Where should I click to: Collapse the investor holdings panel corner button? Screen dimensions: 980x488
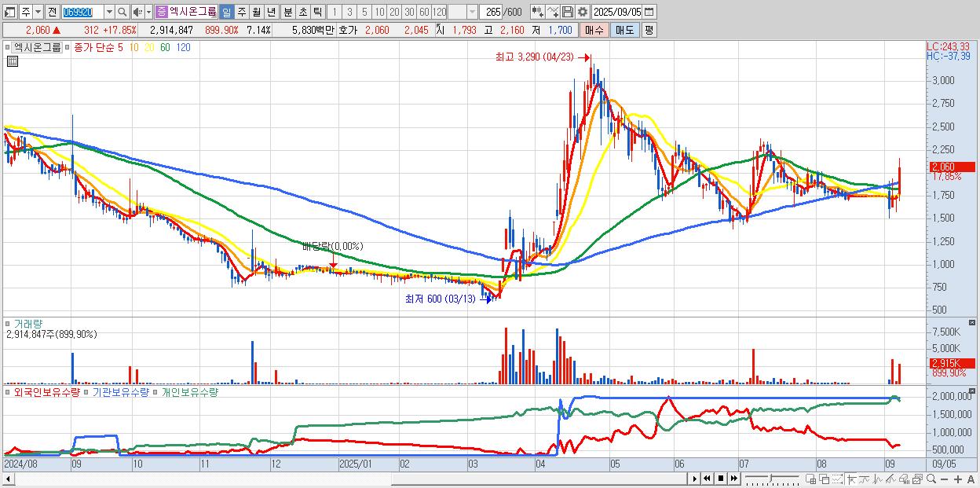[x=972, y=391]
